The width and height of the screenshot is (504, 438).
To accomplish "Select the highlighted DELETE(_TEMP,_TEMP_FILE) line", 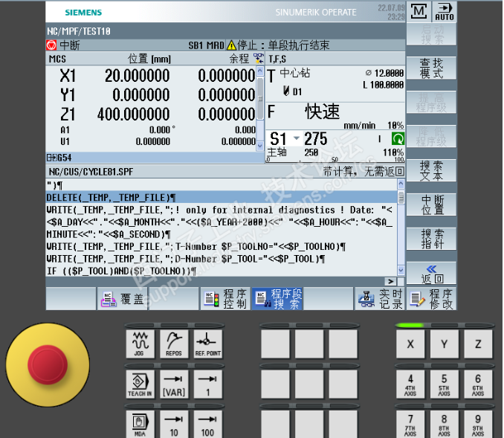I will pyautogui.click(x=221, y=197).
